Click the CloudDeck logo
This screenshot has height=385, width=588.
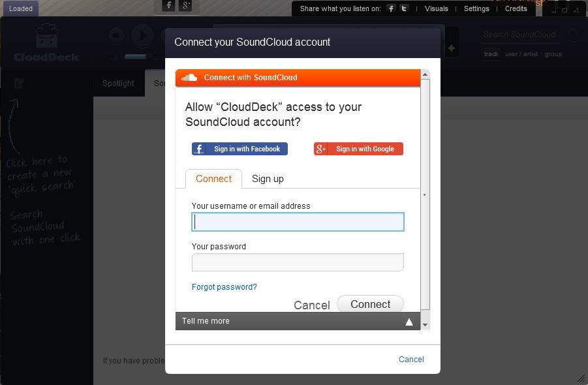[46, 42]
